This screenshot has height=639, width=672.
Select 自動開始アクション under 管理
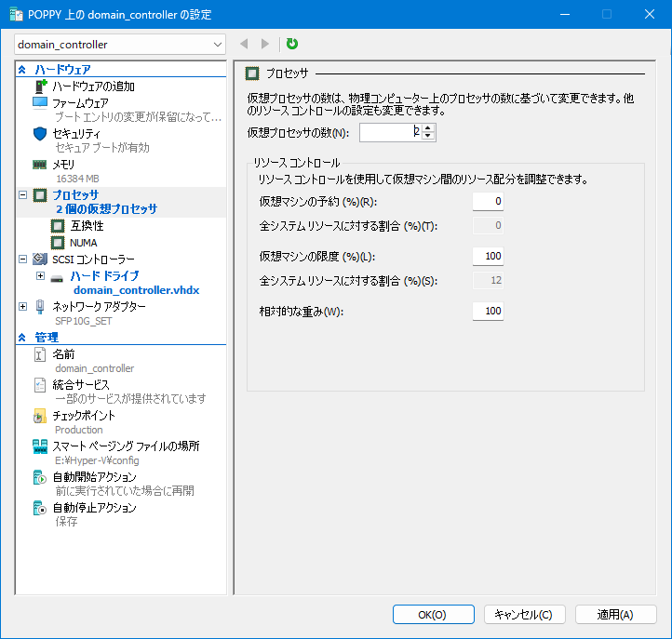[94, 477]
